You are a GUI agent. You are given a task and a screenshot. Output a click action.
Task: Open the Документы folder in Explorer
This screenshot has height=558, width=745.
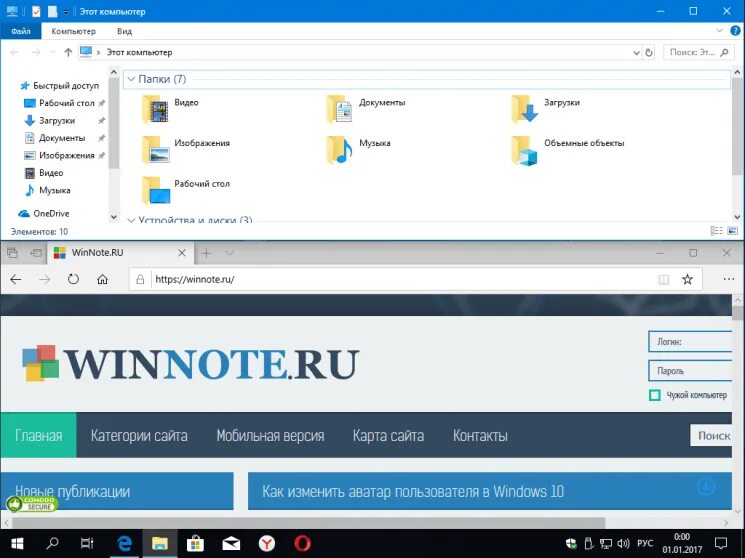pos(366,109)
